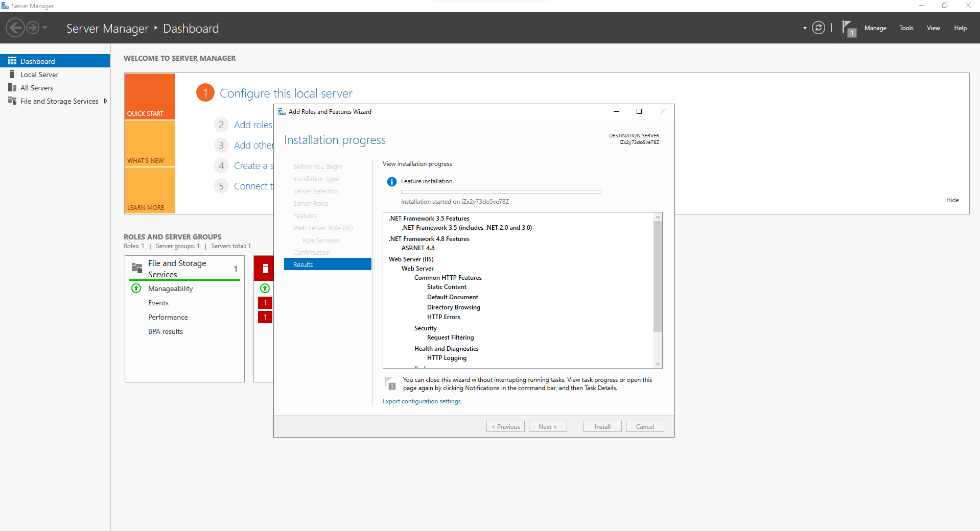Viewport: 980px width, 531px height.
Task: Click HTTP Logging in installation list
Action: [447, 358]
